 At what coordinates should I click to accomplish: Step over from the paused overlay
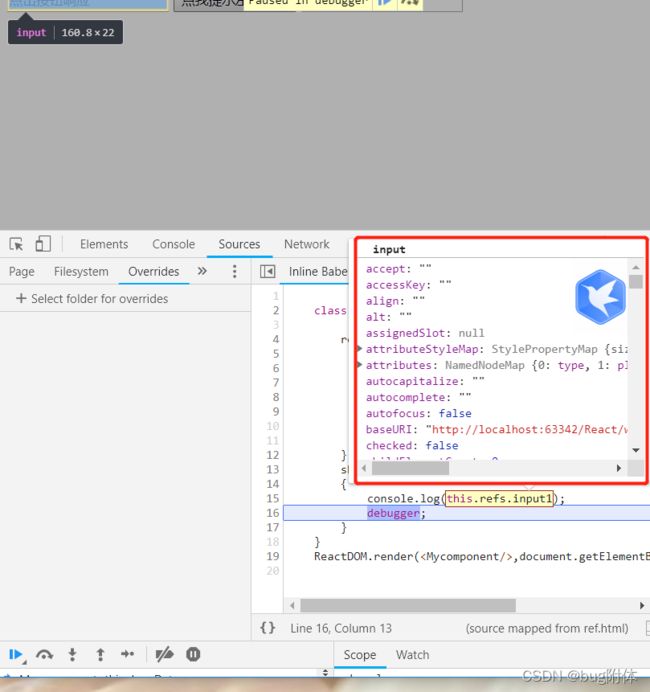point(410,3)
